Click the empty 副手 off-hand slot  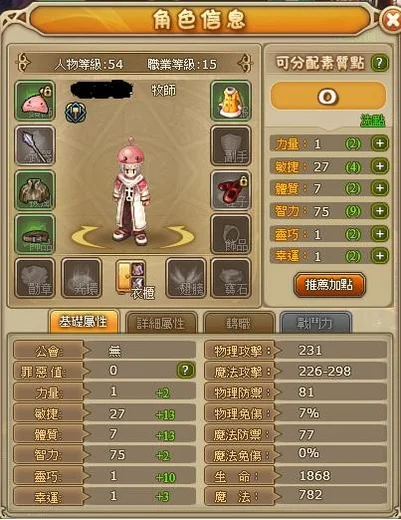231,146
